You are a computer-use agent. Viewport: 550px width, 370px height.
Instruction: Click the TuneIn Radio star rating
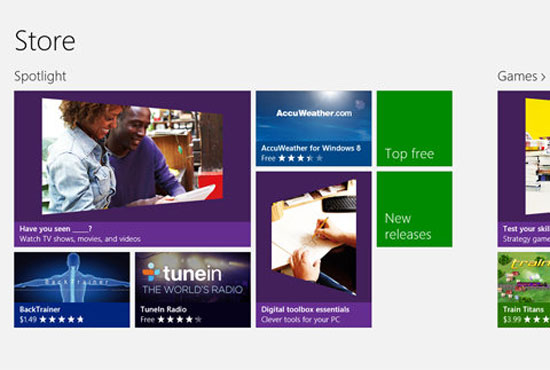[180, 319]
